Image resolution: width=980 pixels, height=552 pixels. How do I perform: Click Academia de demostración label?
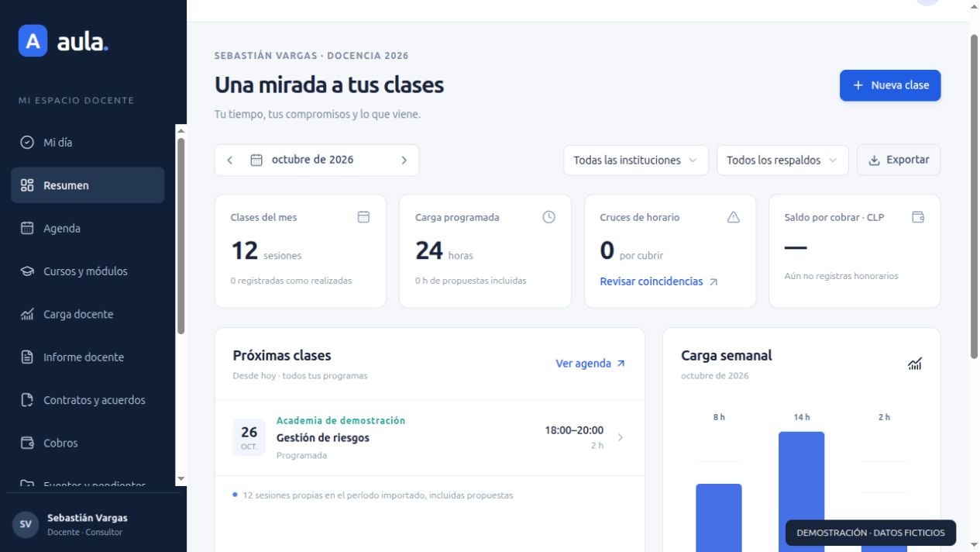[341, 420]
